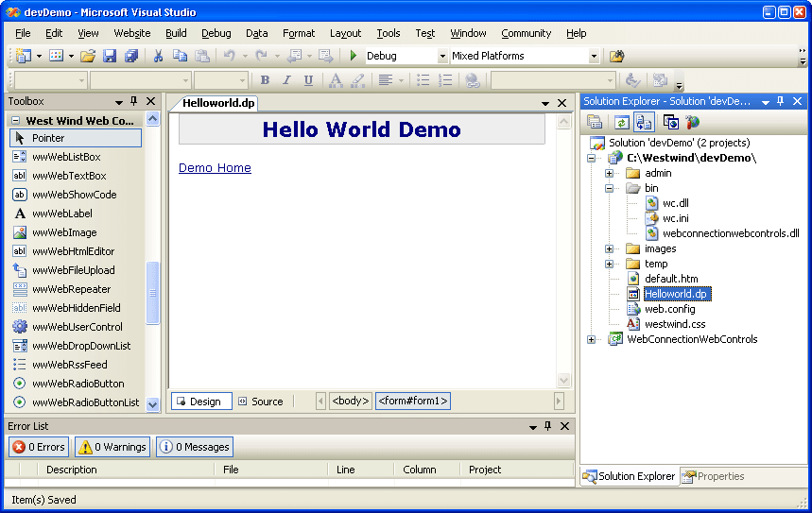Click the bulleted list icon
The image size is (812, 513).
[x=423, y=80]
